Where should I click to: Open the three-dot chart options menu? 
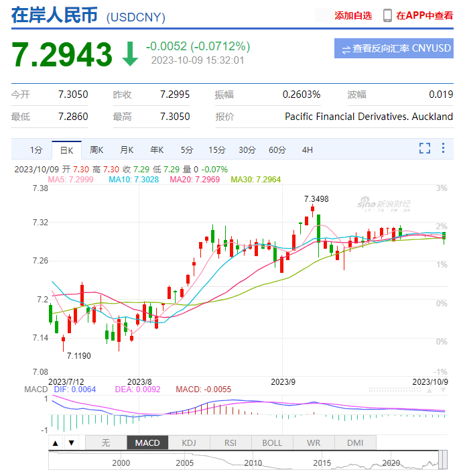point(444,149)
